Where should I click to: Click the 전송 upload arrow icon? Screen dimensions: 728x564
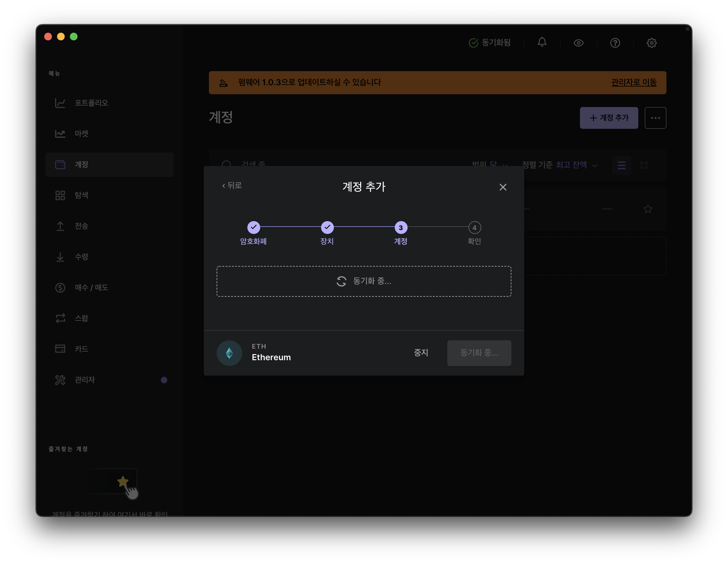pos(60,226)
